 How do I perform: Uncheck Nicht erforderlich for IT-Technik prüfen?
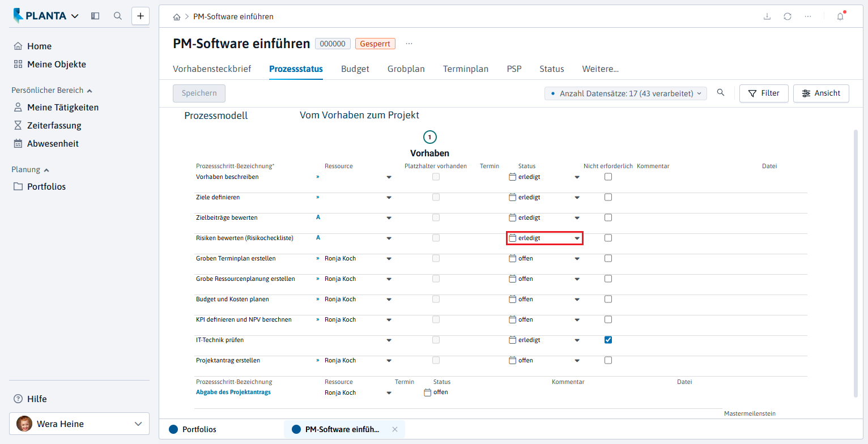608,340
